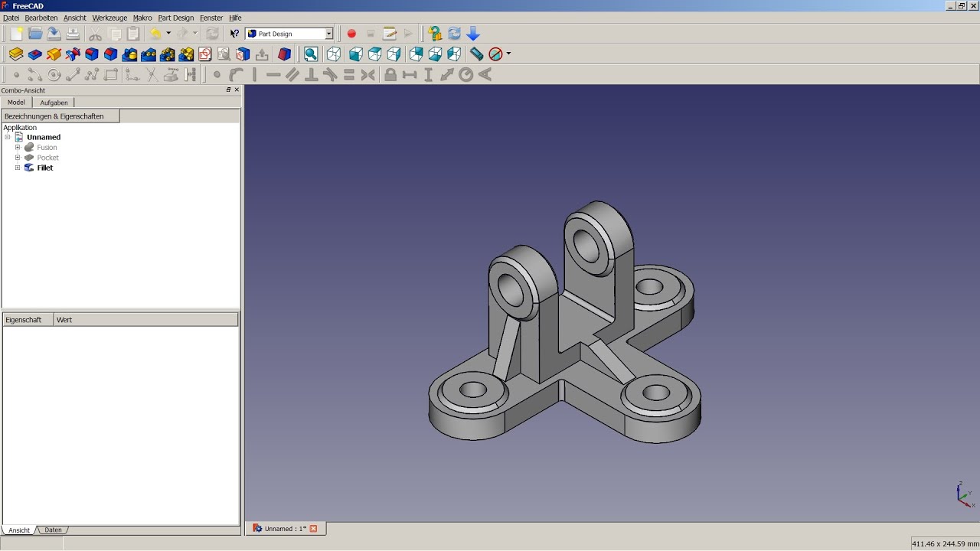980x551 pixels.
Task: Start macro recording with the red dot
Action: click(351, 34)
